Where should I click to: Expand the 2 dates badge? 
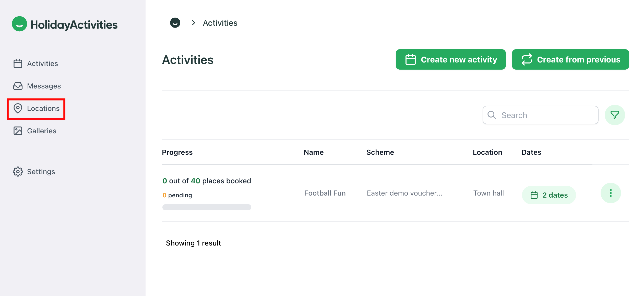[549, 195]
